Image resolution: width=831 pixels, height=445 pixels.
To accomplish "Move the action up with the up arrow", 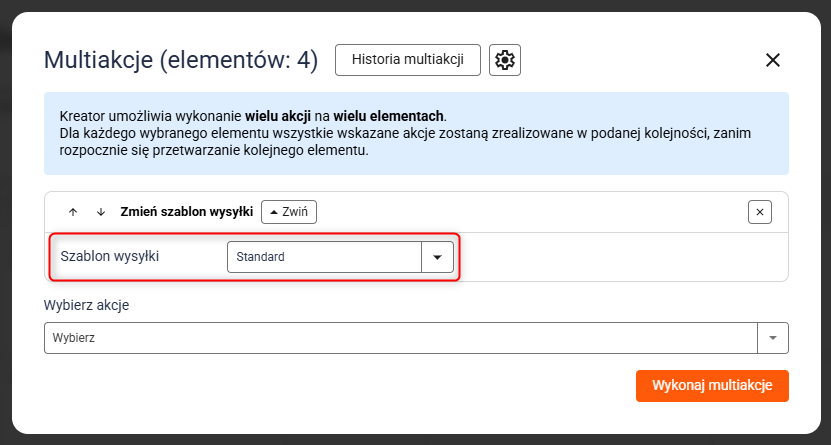I will click(x=73, y=212).
